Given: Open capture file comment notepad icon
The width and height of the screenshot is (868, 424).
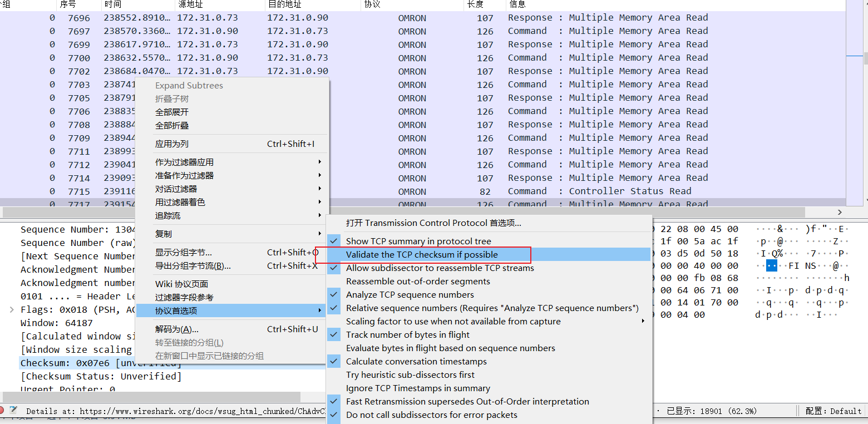Looking at the screenshot, I should (13, 411).
